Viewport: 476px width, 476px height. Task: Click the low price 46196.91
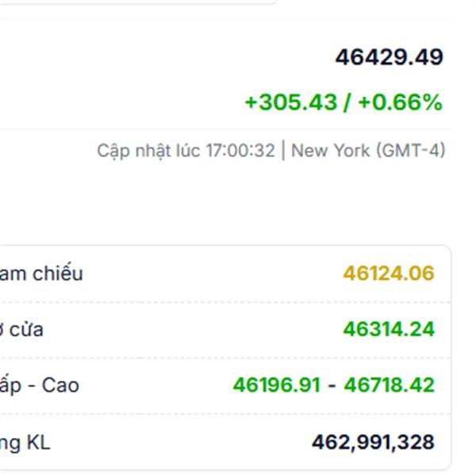click(x=277, y=386)
